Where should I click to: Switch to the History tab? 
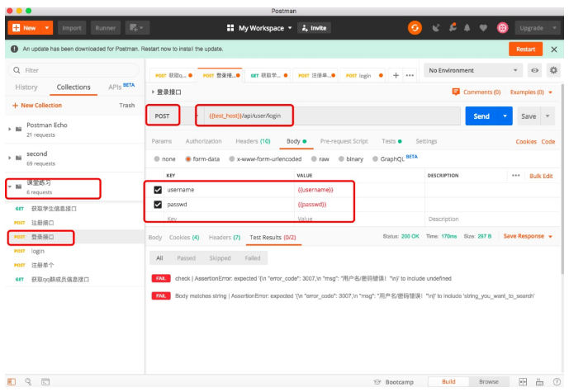[x=26, y=87]
